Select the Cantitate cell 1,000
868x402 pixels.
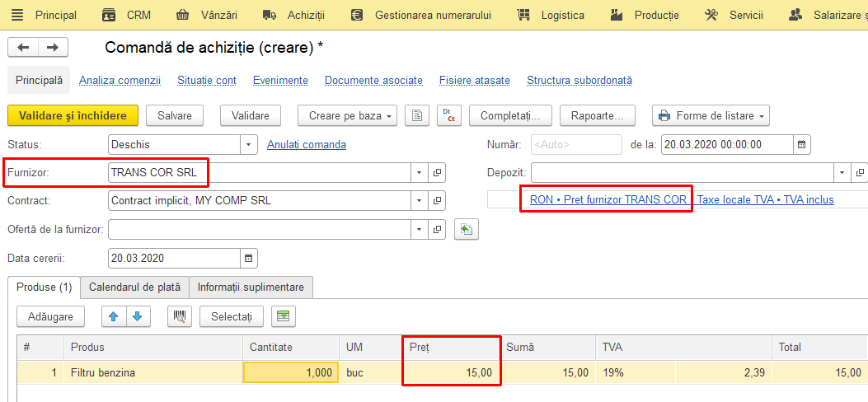291,373
